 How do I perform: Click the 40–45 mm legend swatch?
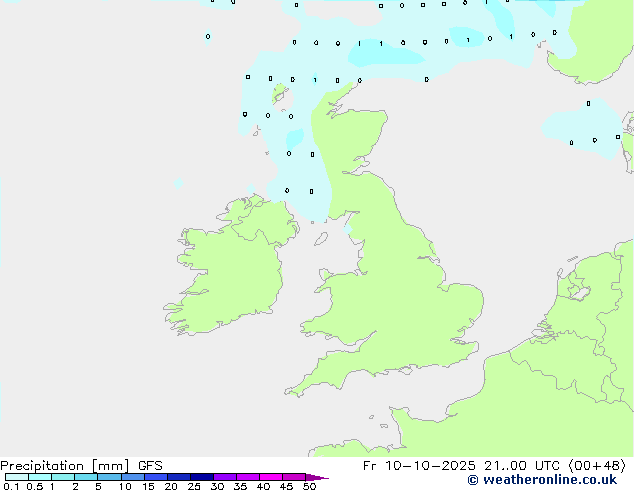271,477
